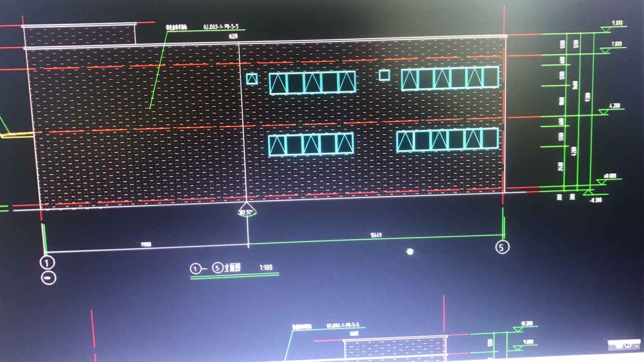
Task: Click the 9.000 label in the lower drawing
Action: pyautogui.click(x=528, y=342)
